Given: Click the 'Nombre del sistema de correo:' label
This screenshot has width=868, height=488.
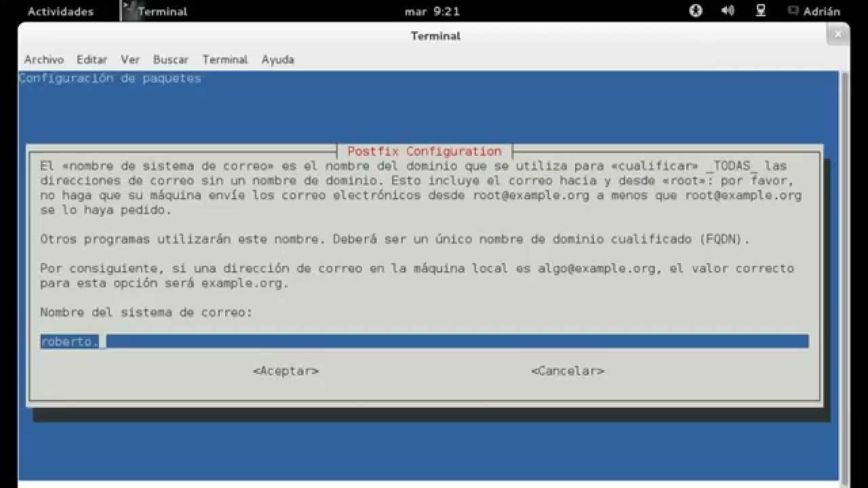Looking at the screenshot, I should 146,312.
